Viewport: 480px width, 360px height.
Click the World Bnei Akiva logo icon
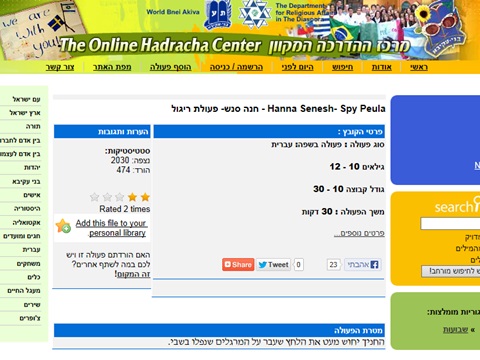point(217,15)
